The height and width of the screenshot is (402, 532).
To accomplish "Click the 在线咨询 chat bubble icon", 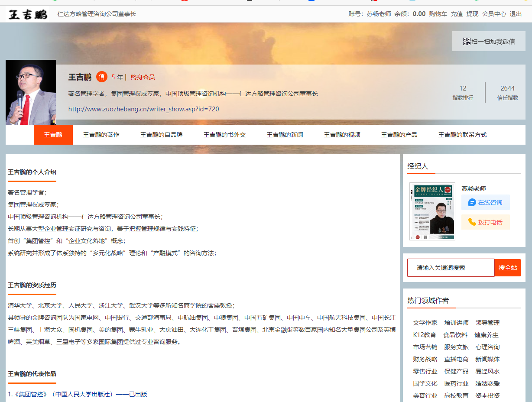I will tap(472, 202).
